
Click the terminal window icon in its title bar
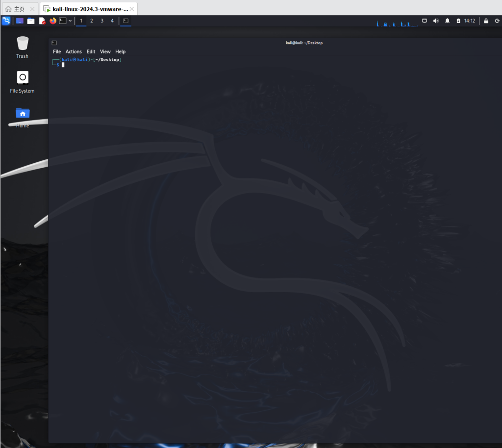[x=54, y=43]
